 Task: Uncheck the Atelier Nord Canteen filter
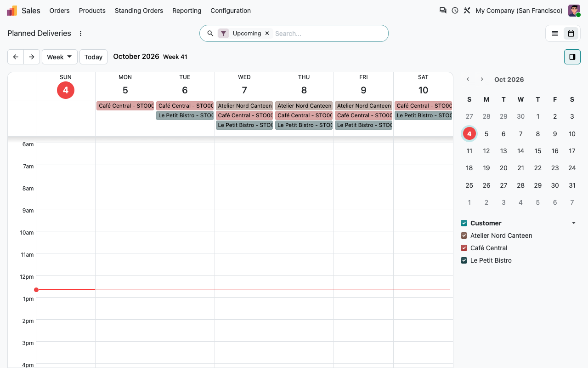click(x=464, y=236)
